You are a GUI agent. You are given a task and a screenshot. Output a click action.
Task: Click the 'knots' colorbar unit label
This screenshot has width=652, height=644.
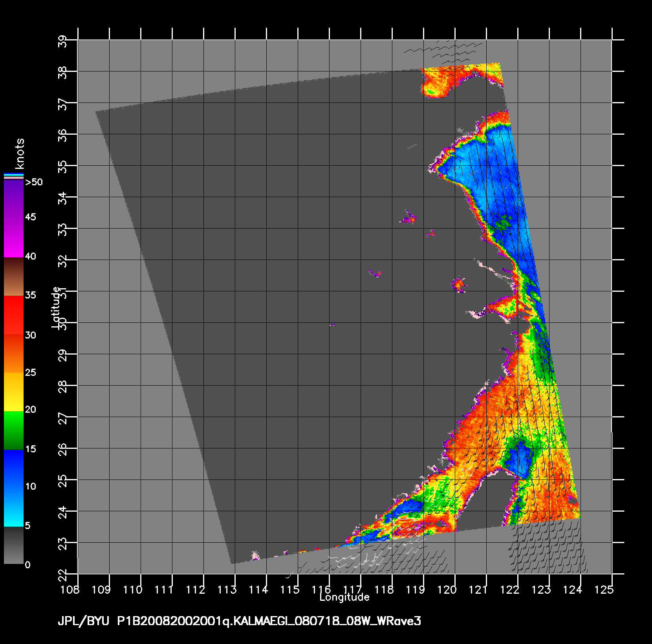[20, 154]
